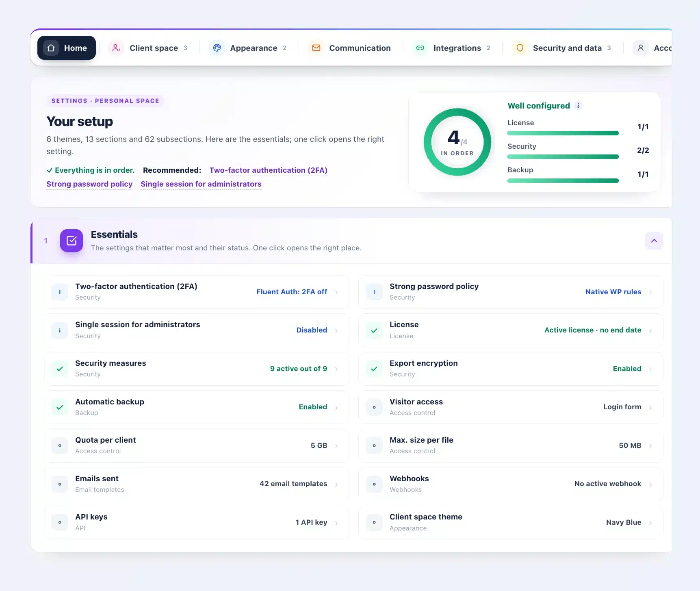Click the Native WP rules status

[613, 292]
